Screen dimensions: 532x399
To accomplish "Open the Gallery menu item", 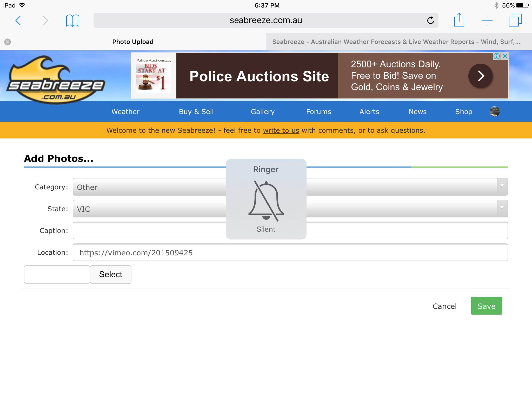I will [x=263, y=112].
